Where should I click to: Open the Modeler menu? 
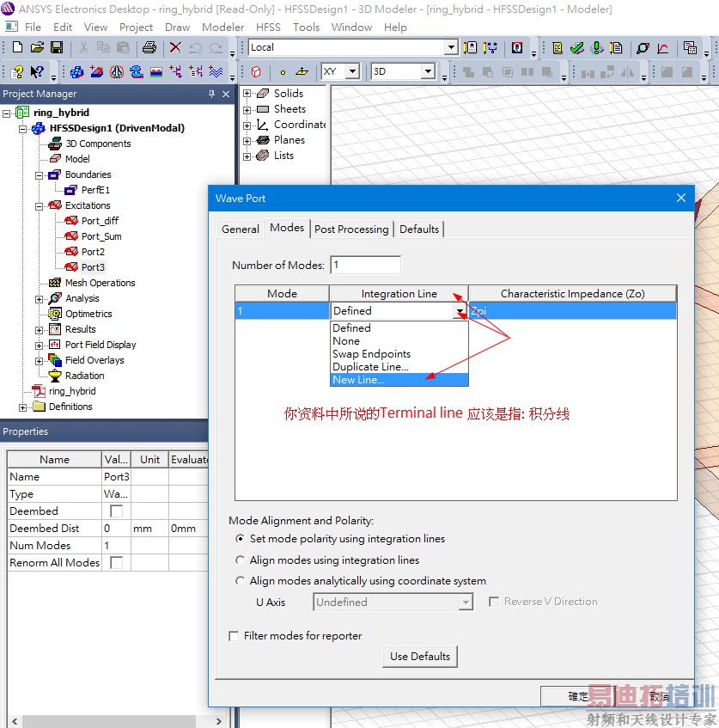point(222,28)
